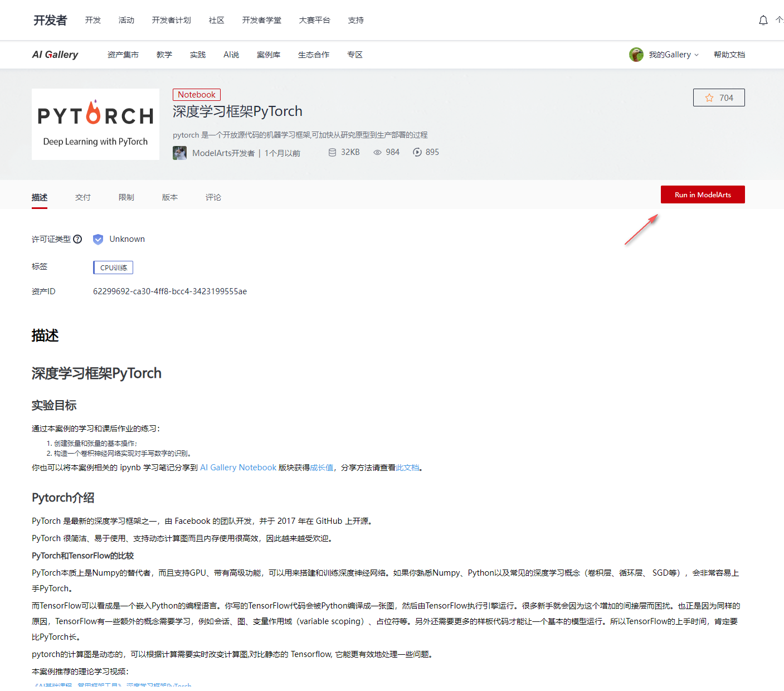Open the AI Gallery Notebook link
Image resolution: width=784 pixels, height=691 pixels.
[238, 468]
